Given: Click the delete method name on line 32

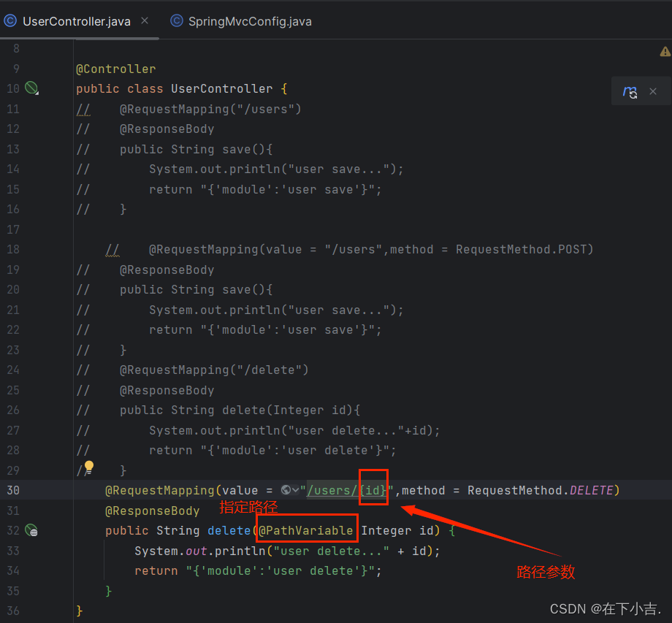Looking at the screenshot, I should click(x=229, y=530).
